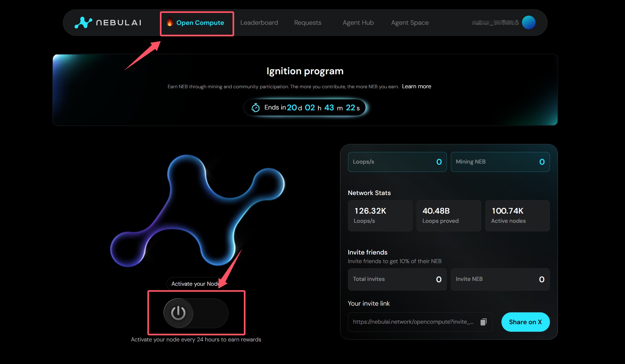625x364 pixels.
Task: Click the Mining NEB stat box
Action: pyautogui.click(x=500, y=162)
